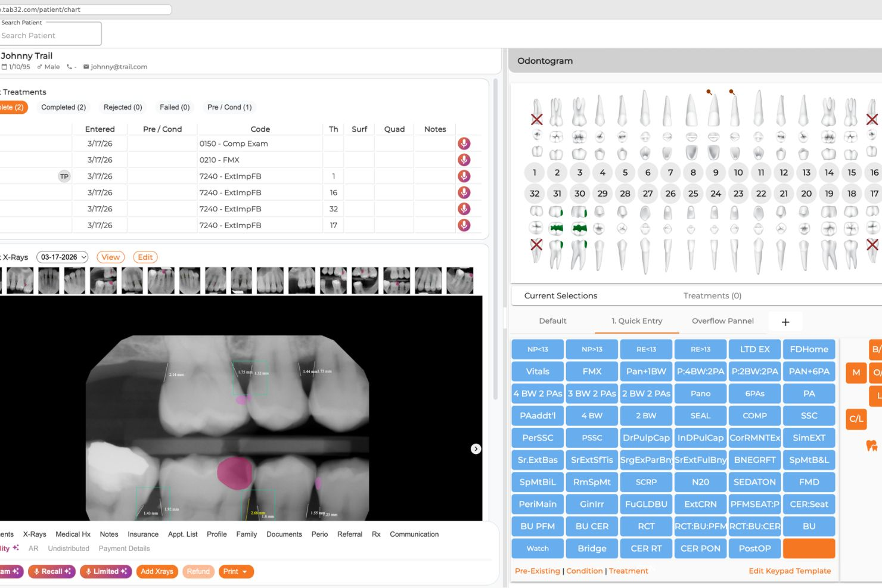Select tooth number 14 on odontogram

(x=829, y=173)
